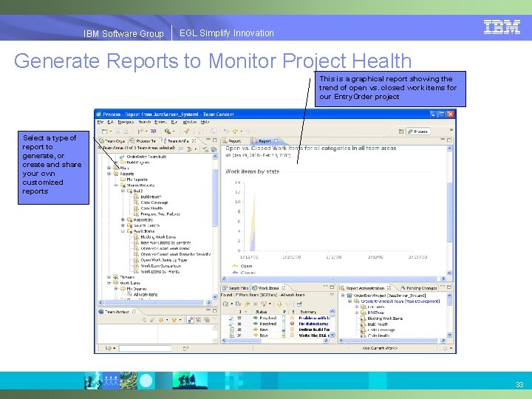The height and width of the screenshot is (399, 532).
Task: Click the report's vertical scrollbar thumb
Action: (x=449, y=212)
